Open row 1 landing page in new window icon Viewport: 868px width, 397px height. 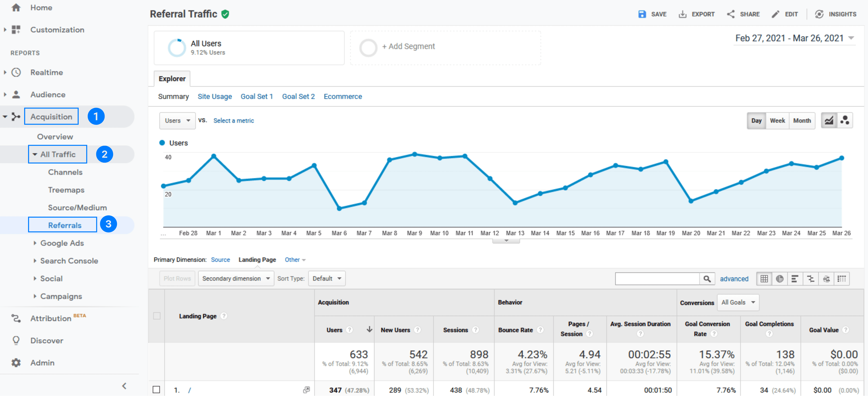click(x=306, y=390)
